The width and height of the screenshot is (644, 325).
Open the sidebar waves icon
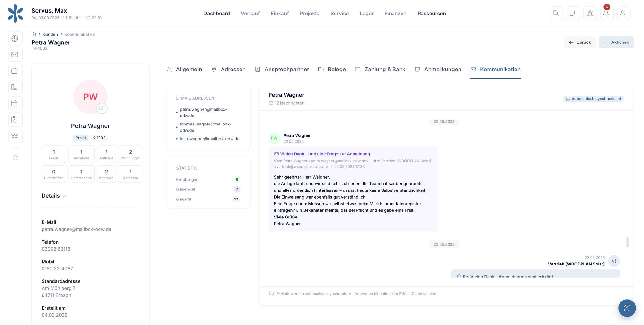coord(15,136)
